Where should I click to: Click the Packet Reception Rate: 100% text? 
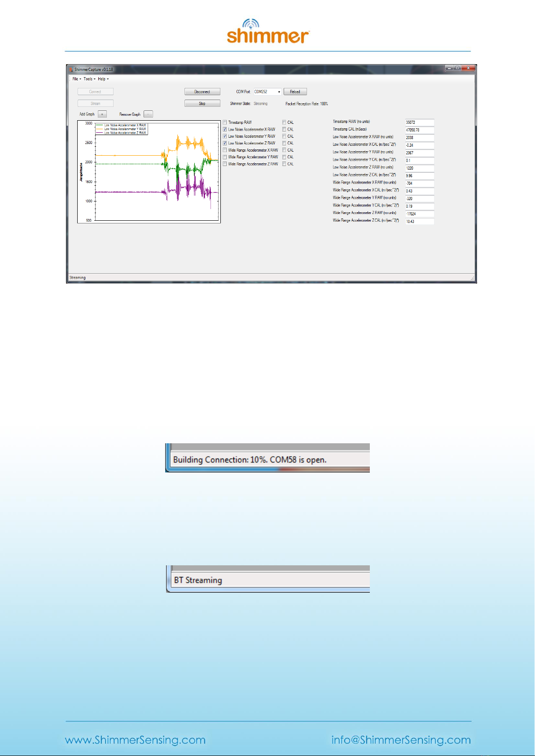coord(307,104)
